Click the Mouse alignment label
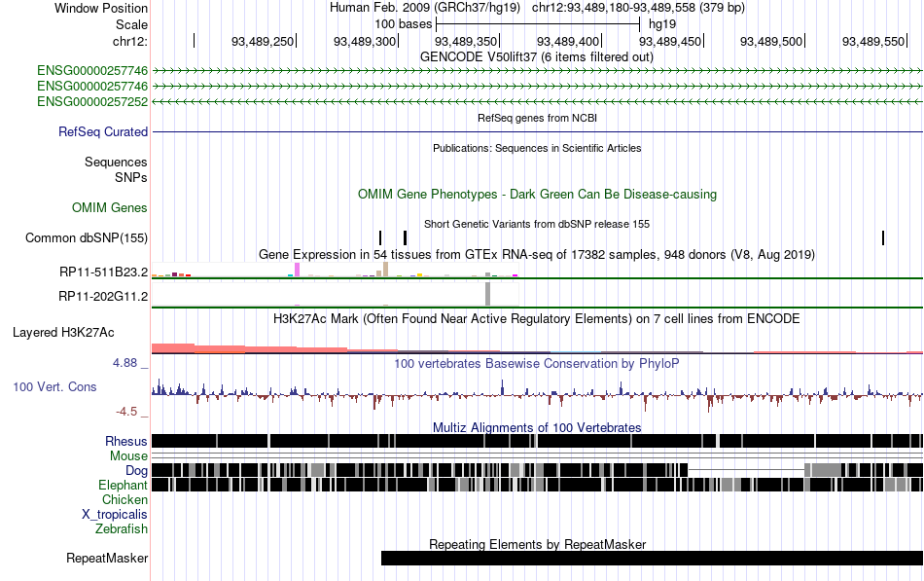 128,456
